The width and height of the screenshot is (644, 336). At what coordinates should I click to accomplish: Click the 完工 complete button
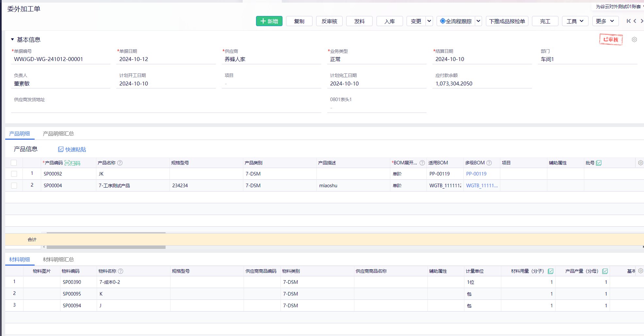[x=545, y=21]
